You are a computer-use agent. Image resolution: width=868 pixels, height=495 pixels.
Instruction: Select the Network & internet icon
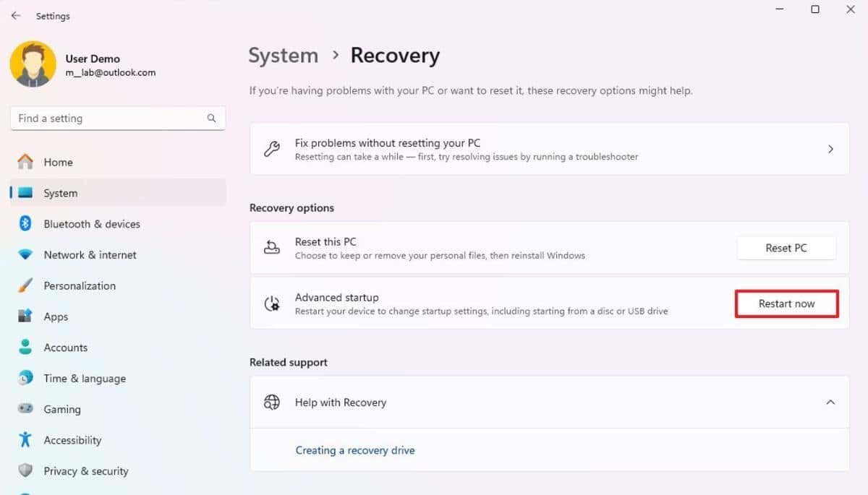(x=25, y=254)
